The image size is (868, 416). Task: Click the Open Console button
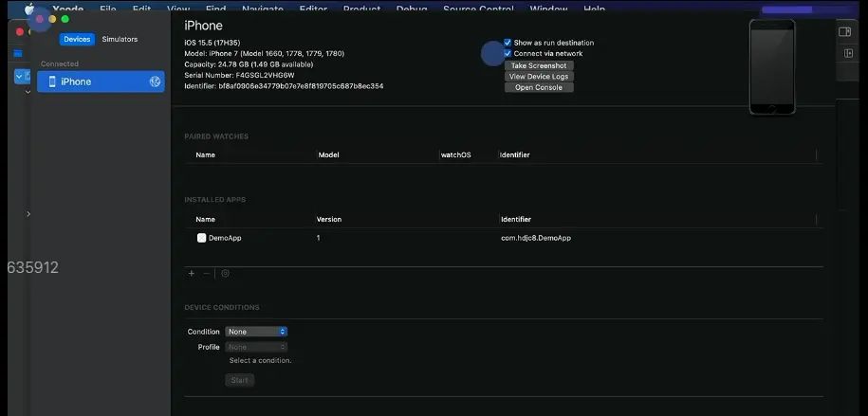pos(539,87)
